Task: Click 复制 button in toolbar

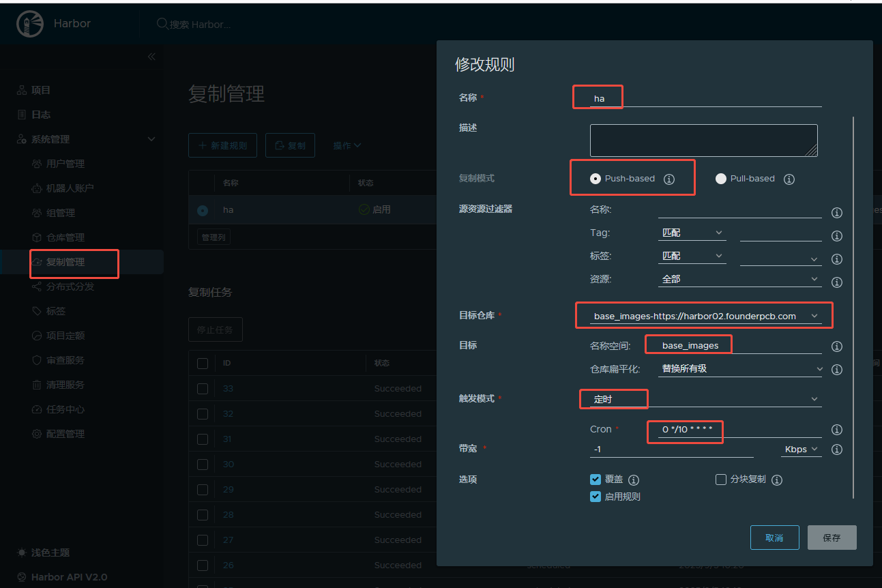Action: pos(290,145)
